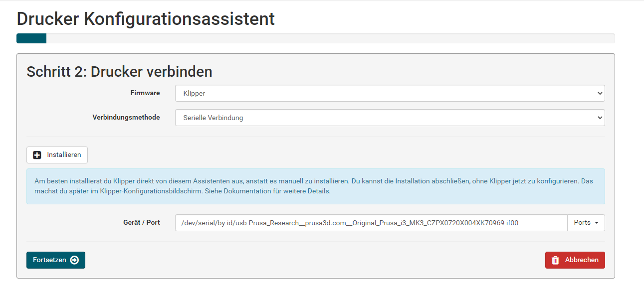Click the chevron arrow of Firmware select
The image size is (644, 297).
click(x=599, y=93)
